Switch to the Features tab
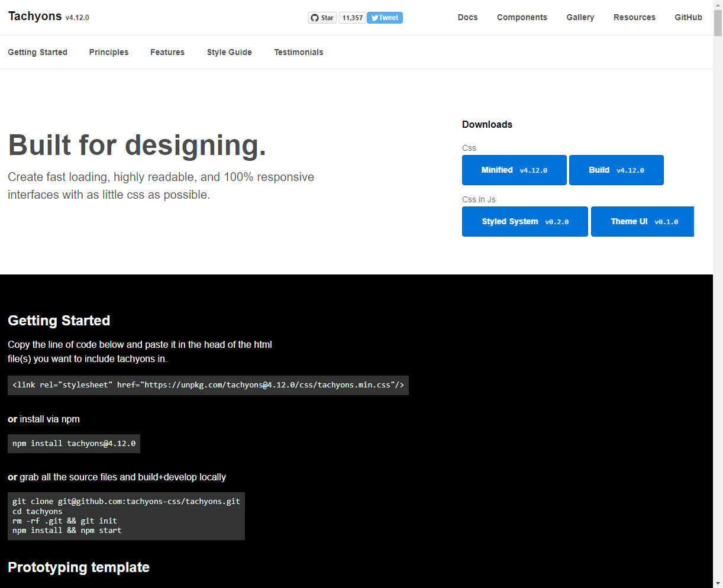 (x=167, y=52)
